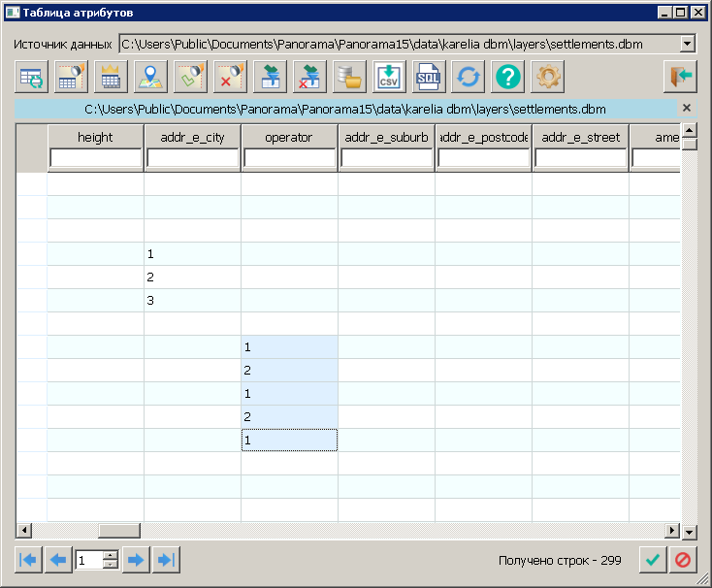Jump to the last page of records
Image resolution: width=712 pixels, height=588 pixels.
coord(166,560)
